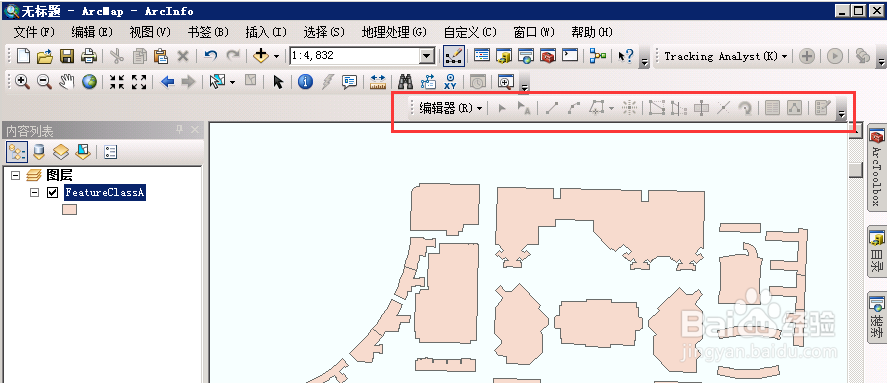887x383 pixels.
Task: Switch to List By Source
Action: click(38, 152)
